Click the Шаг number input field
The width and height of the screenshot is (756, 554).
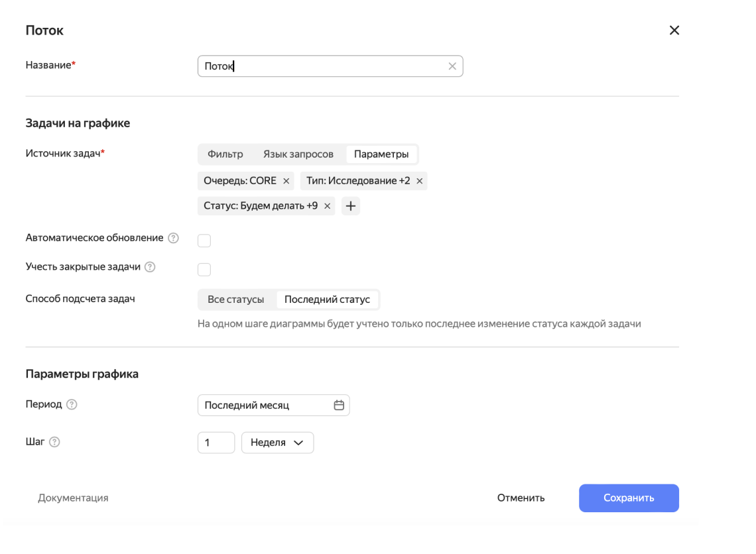[216, 442]
